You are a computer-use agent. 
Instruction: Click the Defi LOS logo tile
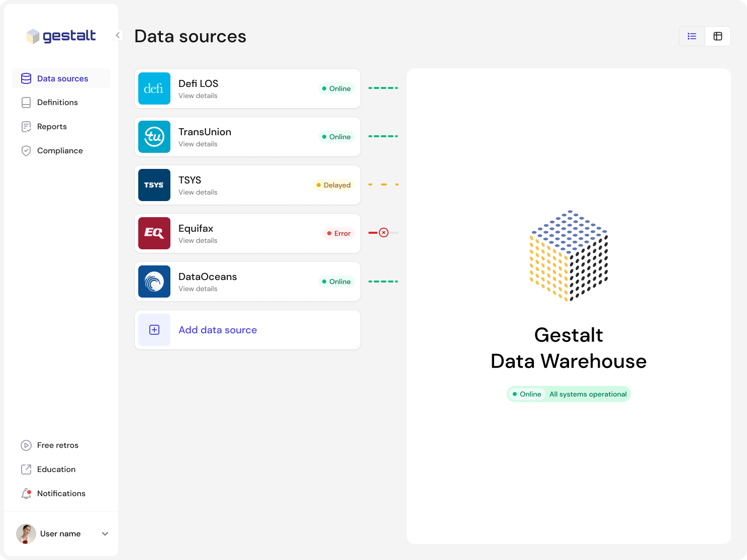[x=154, y=88]
